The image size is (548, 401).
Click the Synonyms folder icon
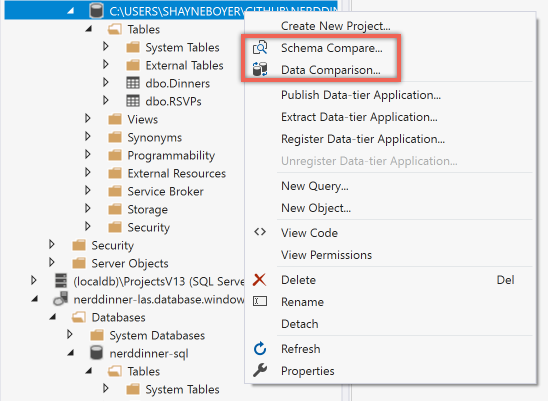pos(115,137)
